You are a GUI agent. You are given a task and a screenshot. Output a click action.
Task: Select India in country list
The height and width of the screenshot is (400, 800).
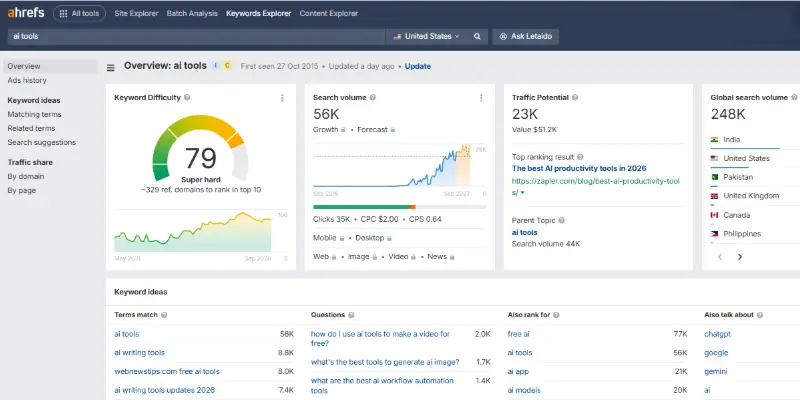click(x=732, y=140)
